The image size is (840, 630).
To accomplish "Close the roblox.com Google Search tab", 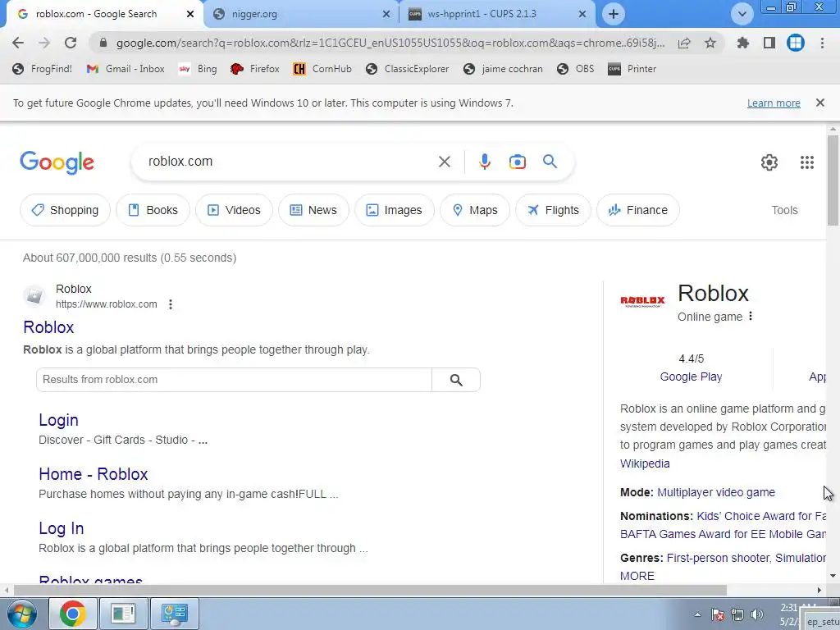I will click(x=190, y=14).
